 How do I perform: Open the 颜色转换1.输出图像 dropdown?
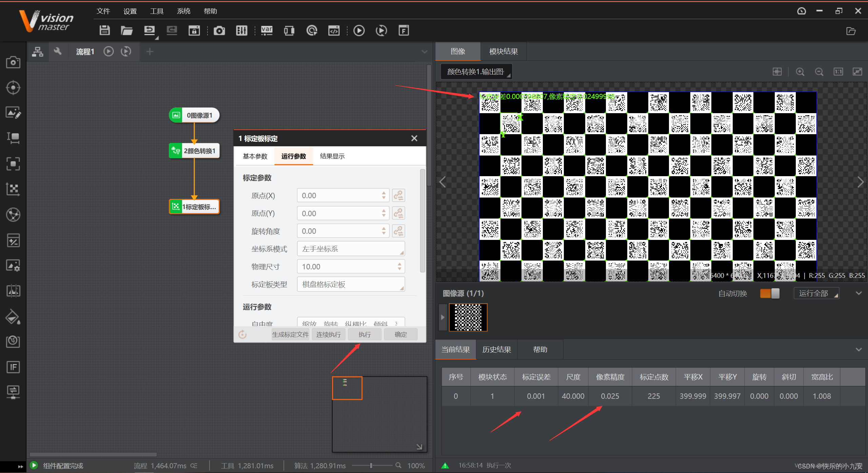coord(476,72)
